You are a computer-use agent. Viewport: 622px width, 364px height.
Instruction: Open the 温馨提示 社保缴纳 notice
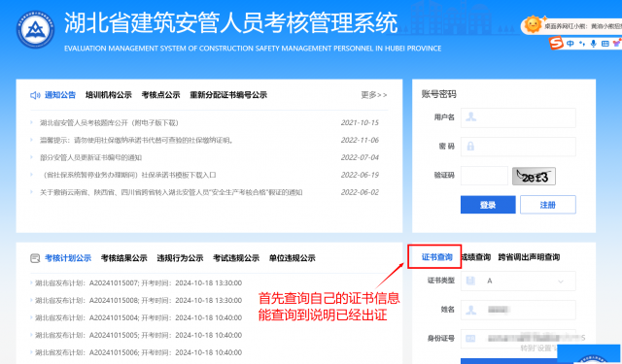[x=137, y=141]
